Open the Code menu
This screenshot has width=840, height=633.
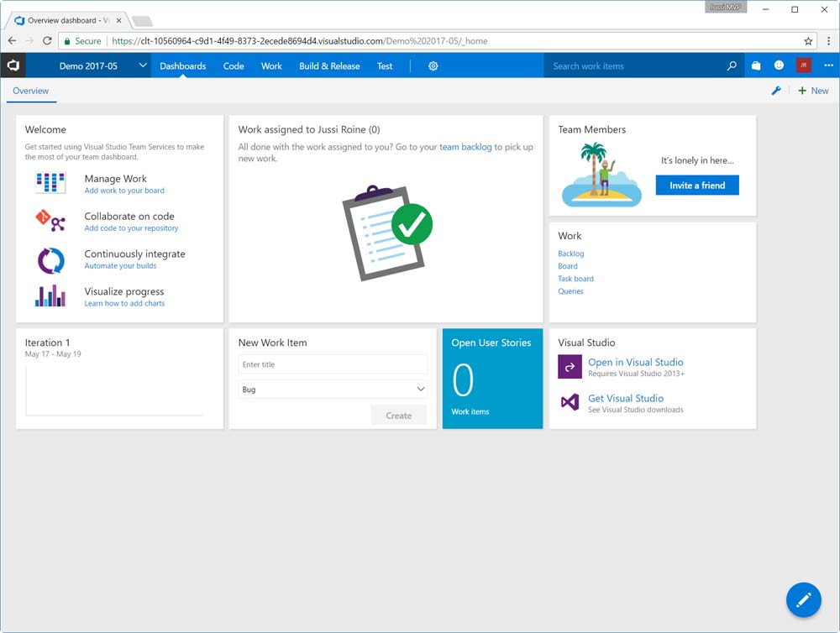click(x=234, y=66)
